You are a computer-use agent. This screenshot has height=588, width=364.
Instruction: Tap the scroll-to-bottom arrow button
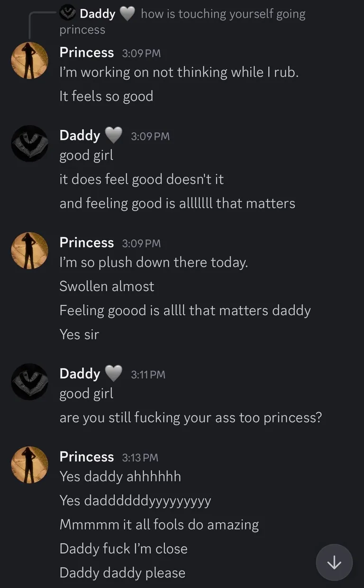334,562
